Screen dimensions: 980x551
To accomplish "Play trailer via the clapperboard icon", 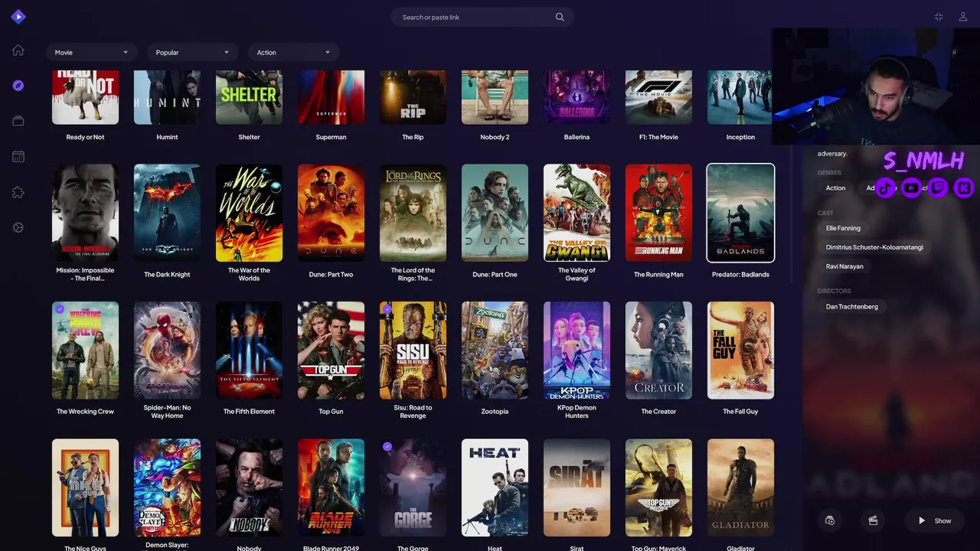I will [872, 520].
